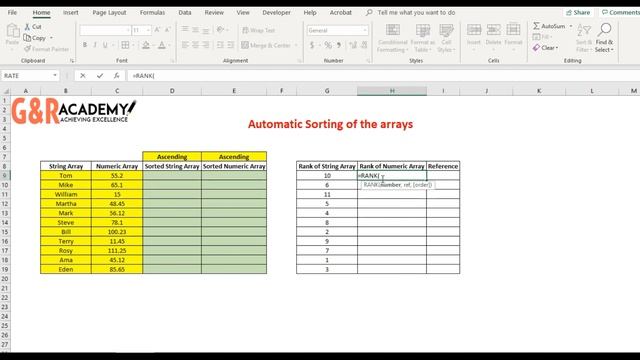Click the Accounting dollar format icon
The height and width of the screenshot is (360, 640).
click(312, 45)
